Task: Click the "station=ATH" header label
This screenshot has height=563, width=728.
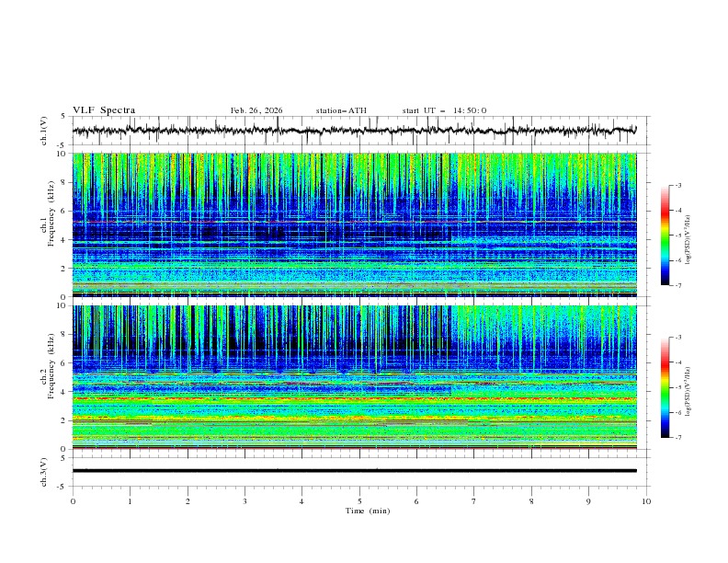Action: point(341,110)
